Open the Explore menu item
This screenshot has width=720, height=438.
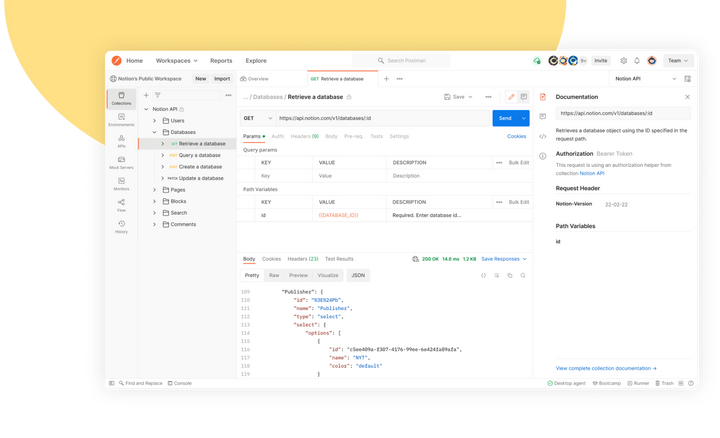click(x=256, y=61)
